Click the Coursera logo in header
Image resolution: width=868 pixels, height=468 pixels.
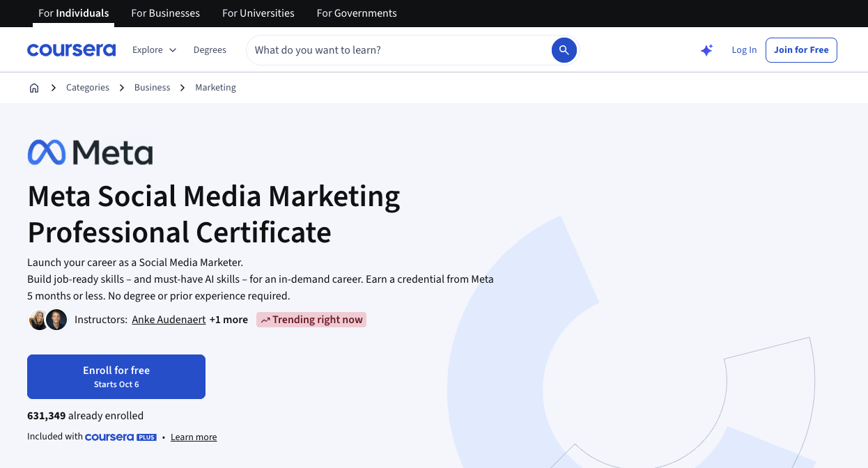[x=71, y=50]
